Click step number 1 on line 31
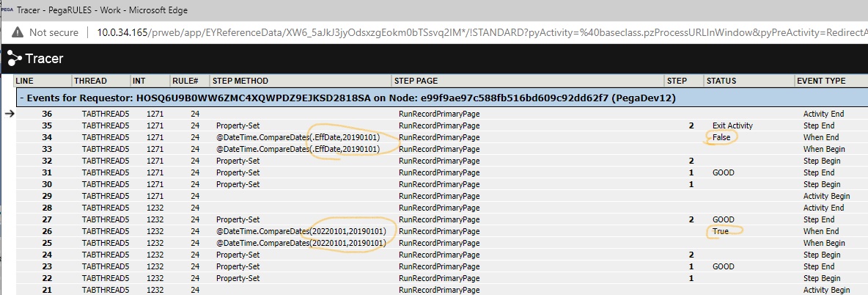Viewport: 868px width, 295px height. 691,172
